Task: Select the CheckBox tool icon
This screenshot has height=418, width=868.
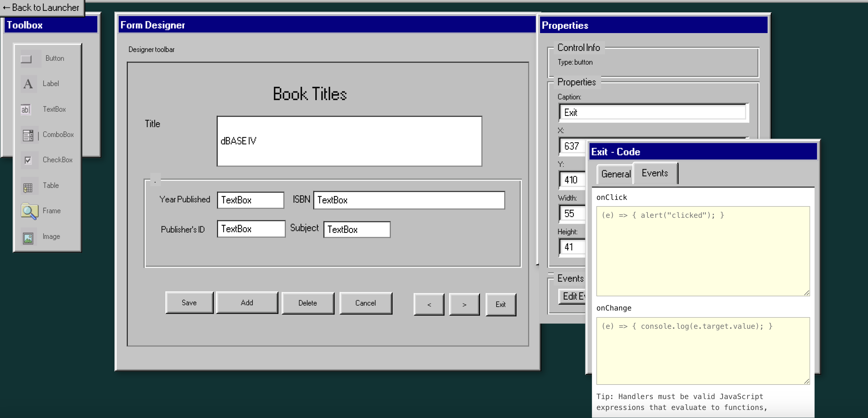Action: pos(28,160)
